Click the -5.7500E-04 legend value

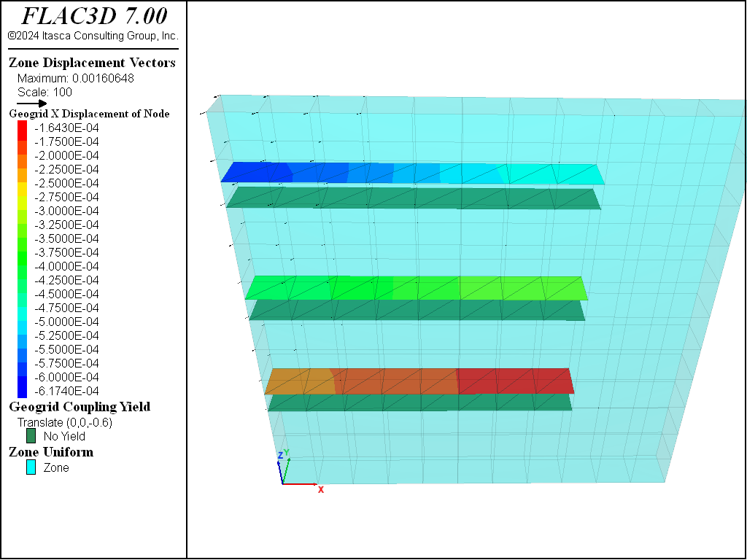pos(66,363)
